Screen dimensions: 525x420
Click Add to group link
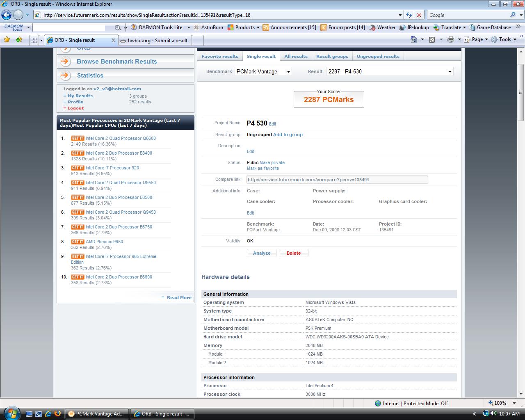tap(288, 135)
